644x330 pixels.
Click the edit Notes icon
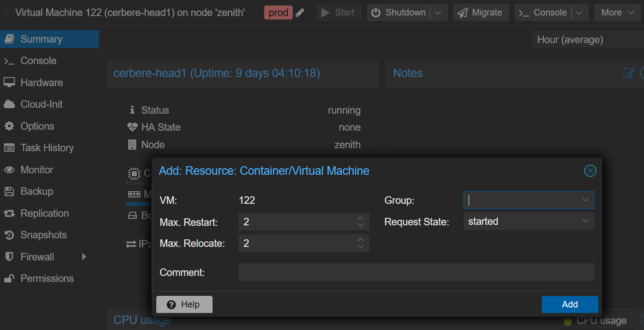point(628,73)
